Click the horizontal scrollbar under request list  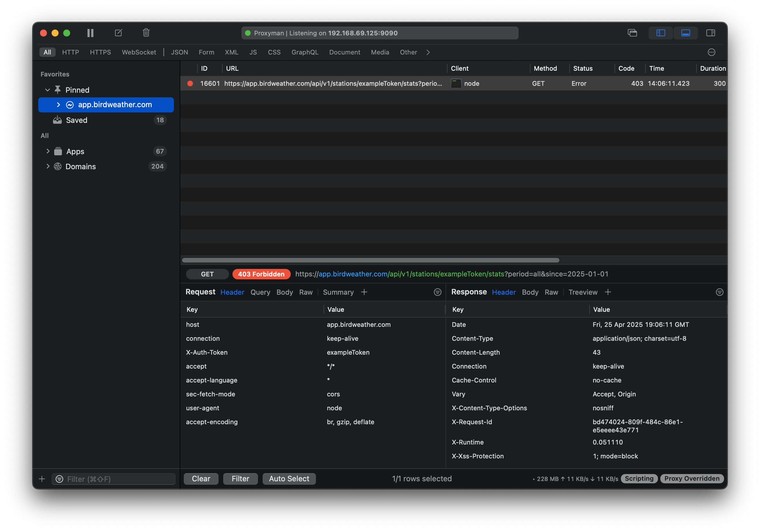pos(370,260)
